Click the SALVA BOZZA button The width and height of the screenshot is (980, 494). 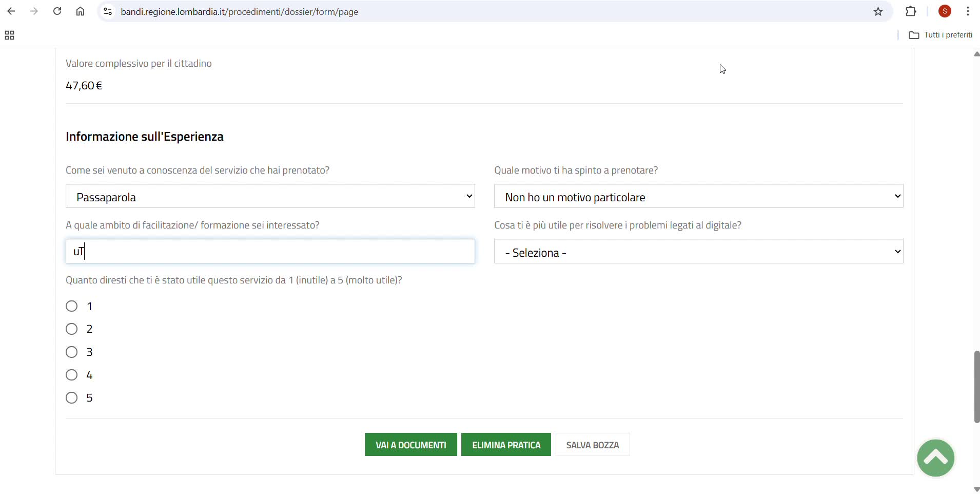(592, 445)
